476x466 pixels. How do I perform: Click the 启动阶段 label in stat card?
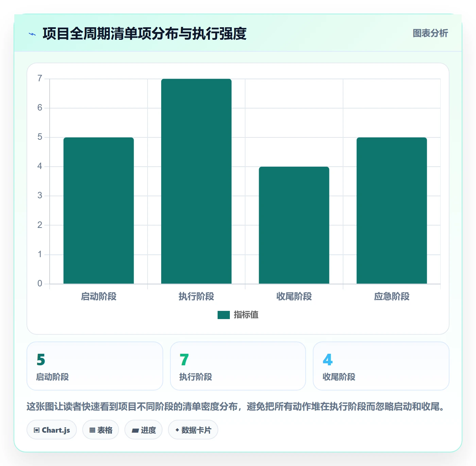(x=52, y=377)
